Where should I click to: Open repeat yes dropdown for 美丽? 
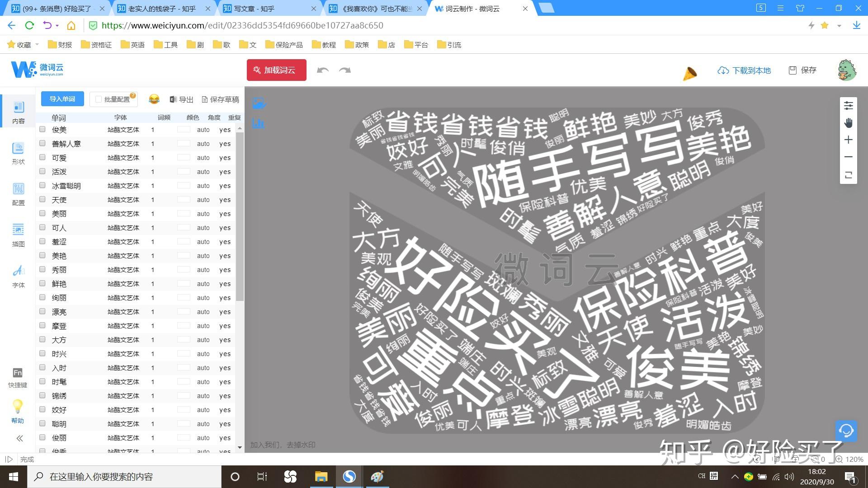pos(225,214)
